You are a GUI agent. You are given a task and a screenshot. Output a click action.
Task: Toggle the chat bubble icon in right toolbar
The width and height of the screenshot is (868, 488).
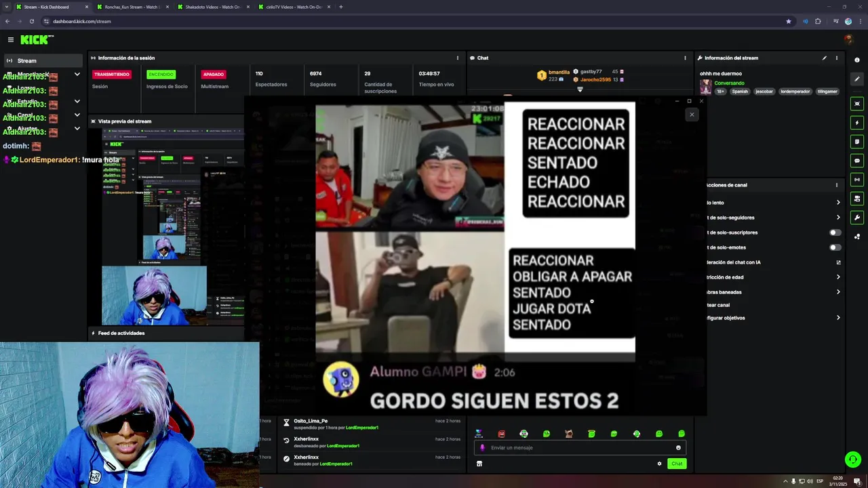pyautogui.click(x=857, y=161)
